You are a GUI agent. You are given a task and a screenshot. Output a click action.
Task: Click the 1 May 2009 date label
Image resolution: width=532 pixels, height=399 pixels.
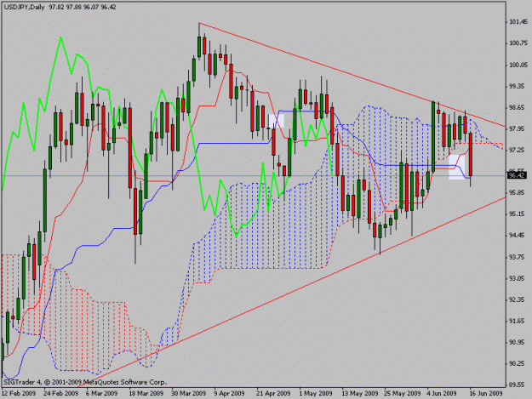point(316,394)
